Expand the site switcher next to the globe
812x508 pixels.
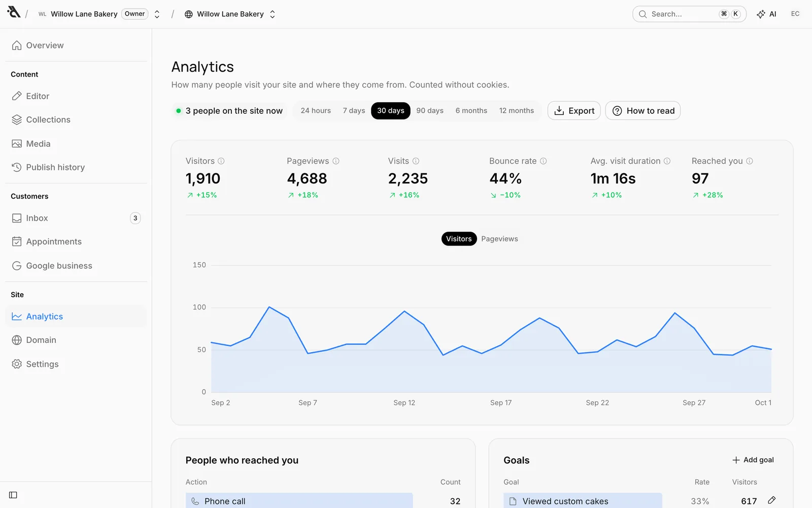click(273, 14)
